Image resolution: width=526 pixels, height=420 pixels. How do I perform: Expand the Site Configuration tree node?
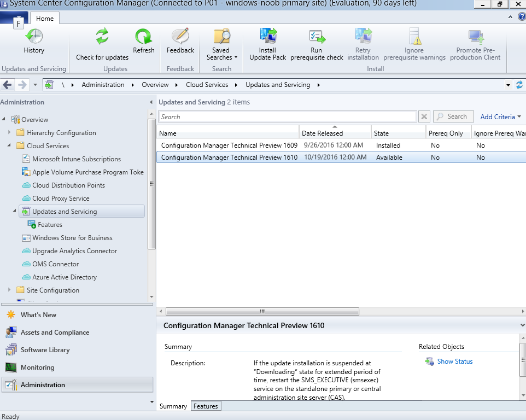click(9, 290)
